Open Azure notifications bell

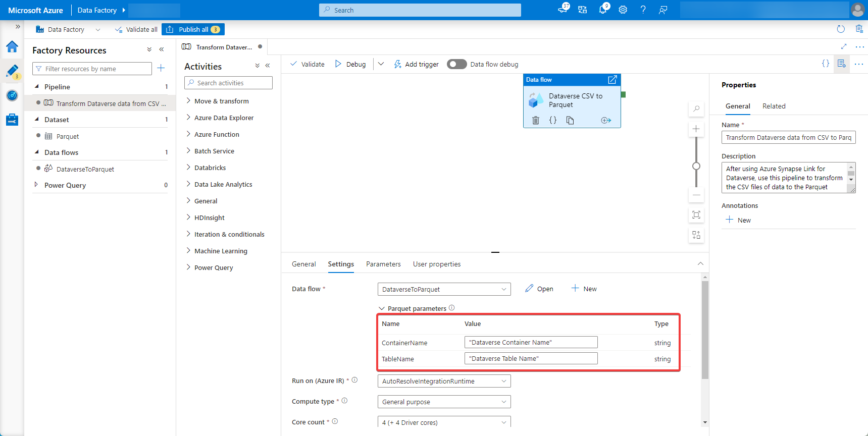[x=603, y=10]
